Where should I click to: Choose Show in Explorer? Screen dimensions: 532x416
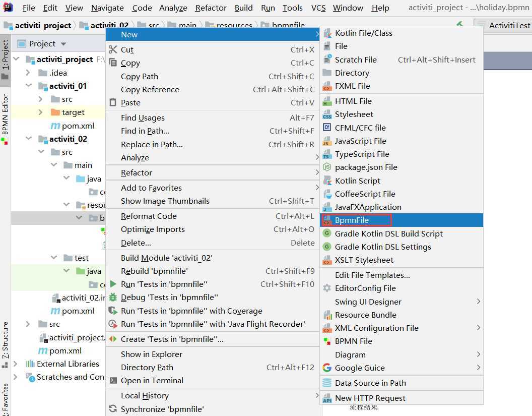[x=213, y=354]
